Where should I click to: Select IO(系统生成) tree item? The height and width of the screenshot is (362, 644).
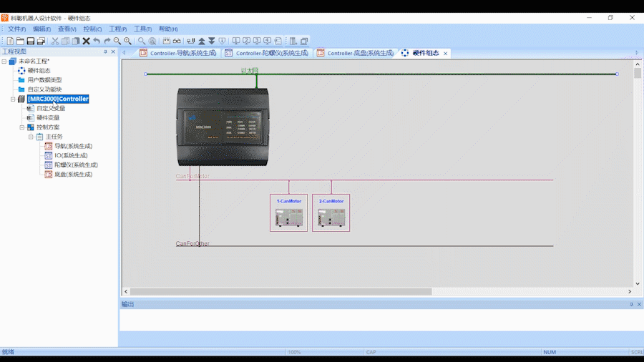(x=71, y=155)
